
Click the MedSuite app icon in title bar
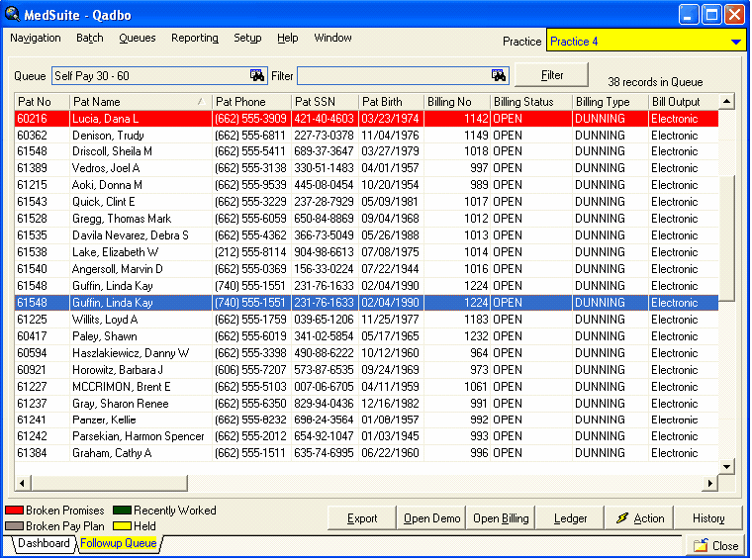tap(13, 15)
